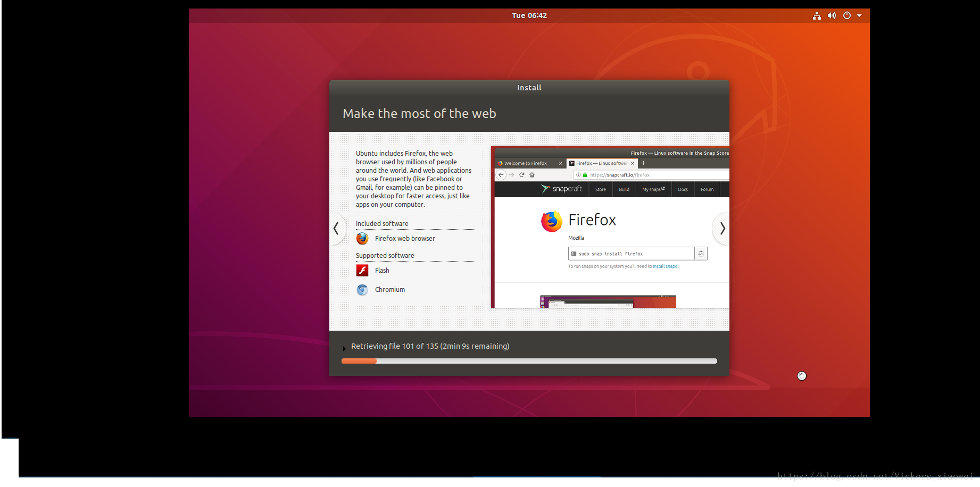Click the Flash icon in supported software

[x=362, y=271]
